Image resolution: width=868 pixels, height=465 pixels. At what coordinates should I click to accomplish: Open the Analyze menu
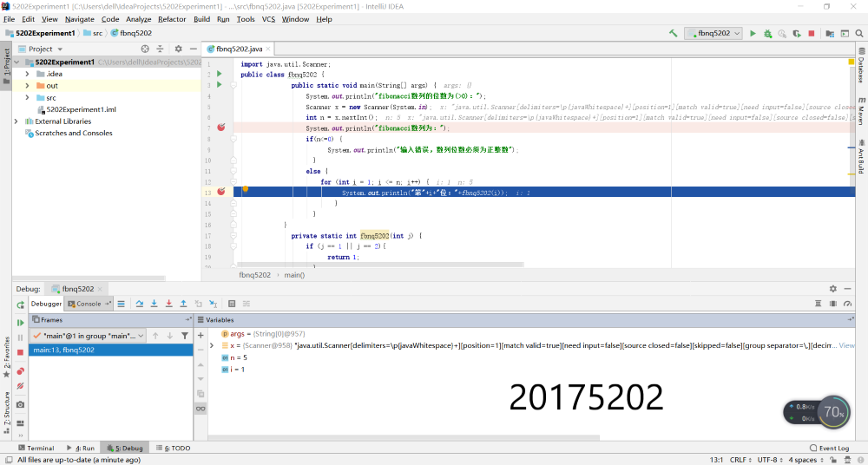(138, 19)
